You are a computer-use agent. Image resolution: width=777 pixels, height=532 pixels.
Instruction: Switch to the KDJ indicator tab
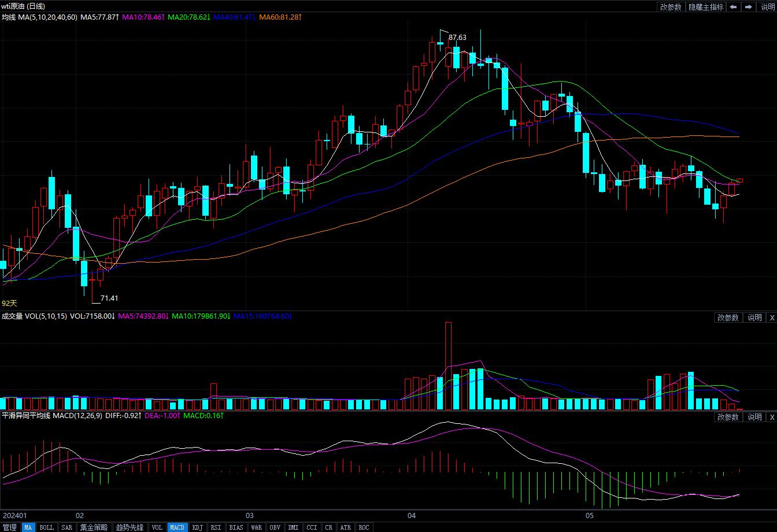[x=198, y=527]
